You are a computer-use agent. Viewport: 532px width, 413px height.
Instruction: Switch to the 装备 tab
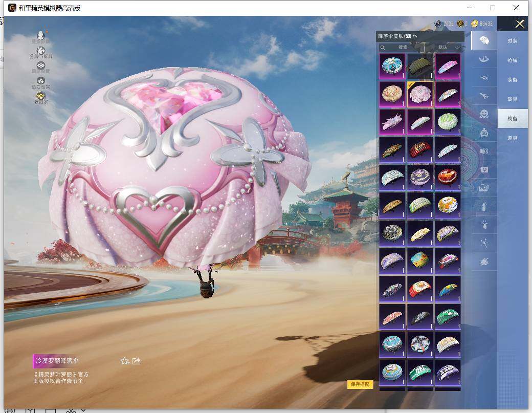pos(513,80)
